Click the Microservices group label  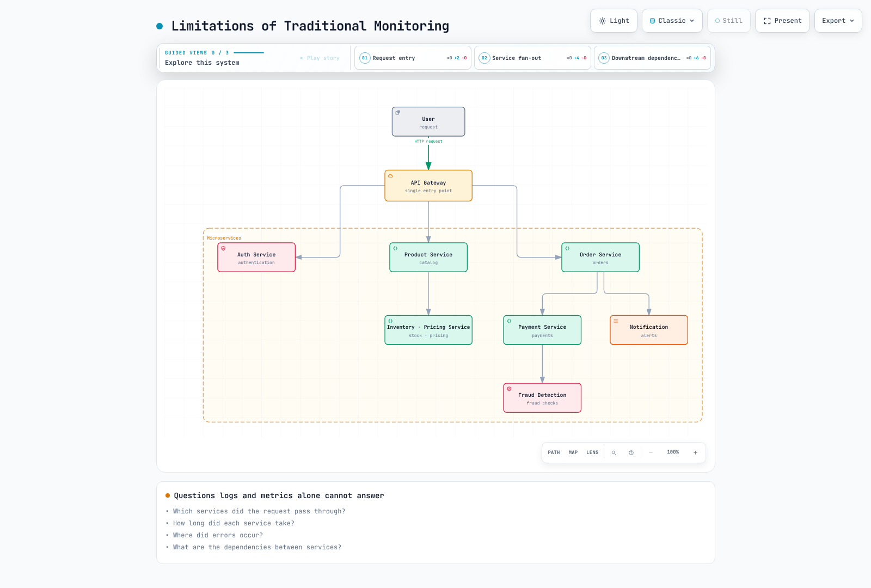224,238
